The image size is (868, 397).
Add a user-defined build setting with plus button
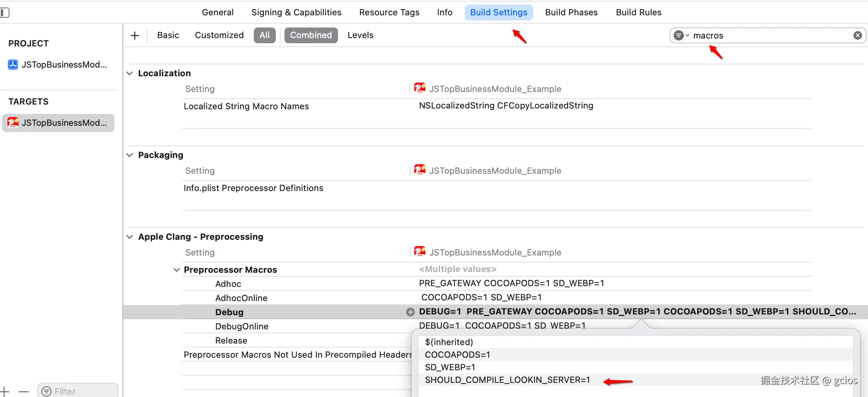click(135, 35)
